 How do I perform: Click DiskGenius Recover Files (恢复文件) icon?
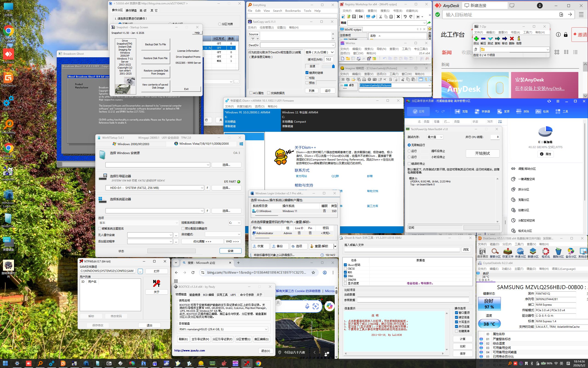(508, 251)
